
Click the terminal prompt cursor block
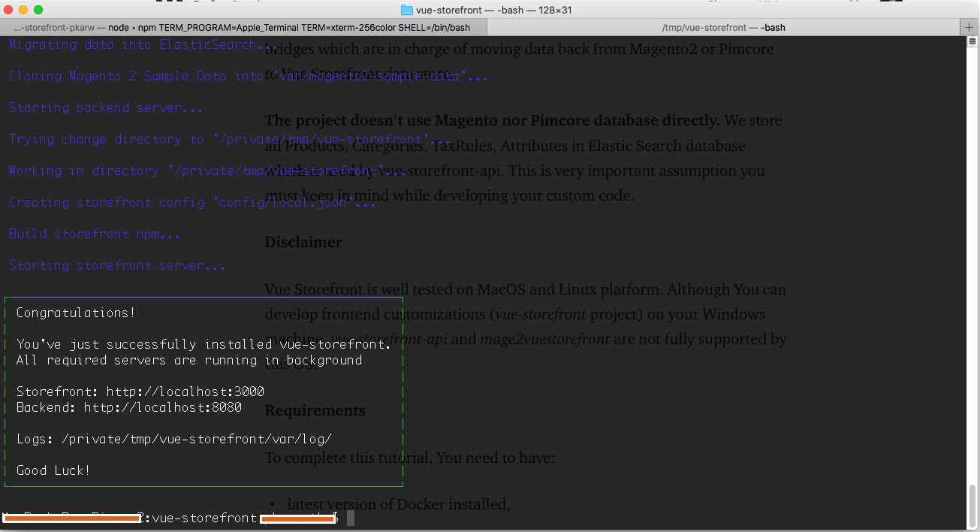point(350,518)
